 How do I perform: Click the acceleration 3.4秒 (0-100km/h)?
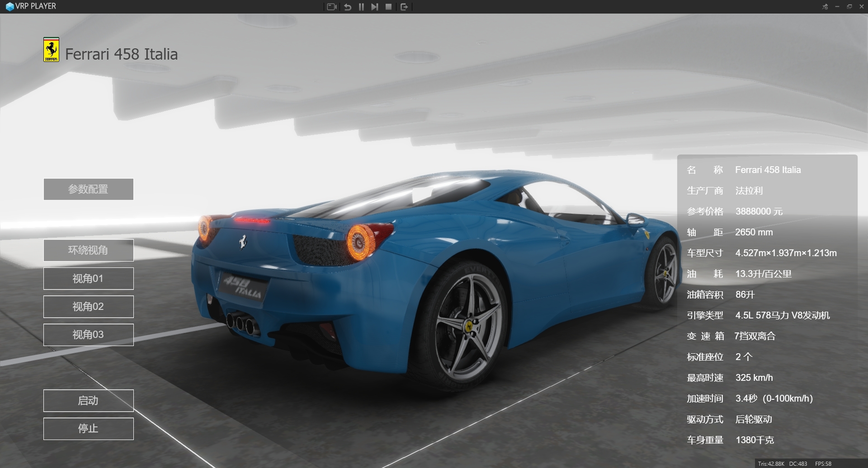point(774,398)
